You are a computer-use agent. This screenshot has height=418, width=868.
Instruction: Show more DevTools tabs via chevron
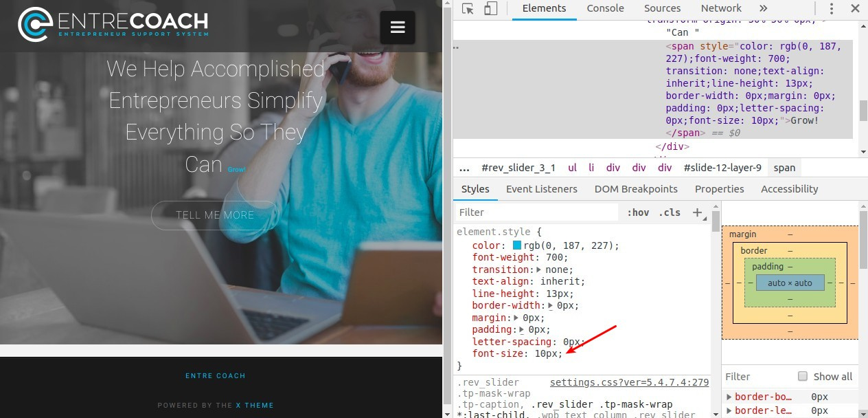[763, 9]
